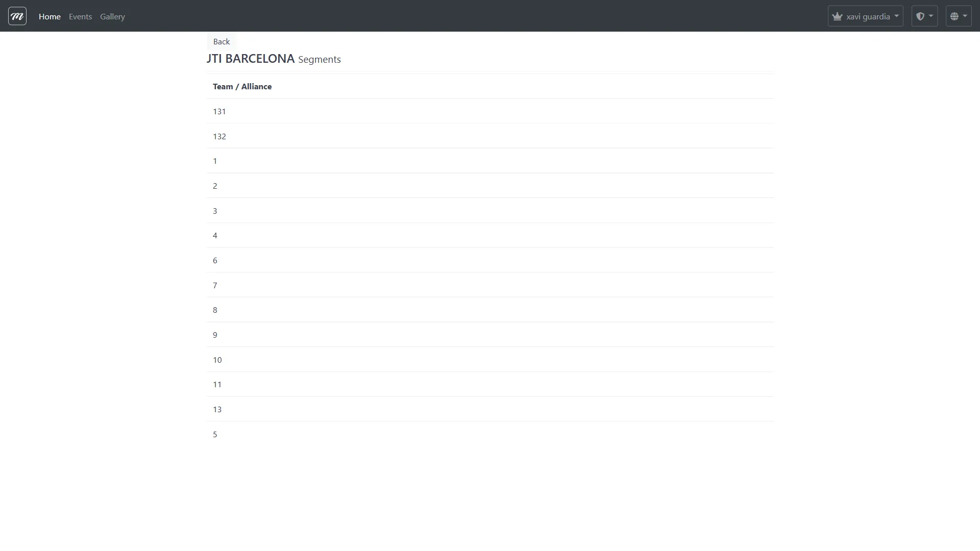Click the Team / Alliance column header
The height and width of the screenshot is (551, 980).
pyautogui.click(x=242, y=87)
